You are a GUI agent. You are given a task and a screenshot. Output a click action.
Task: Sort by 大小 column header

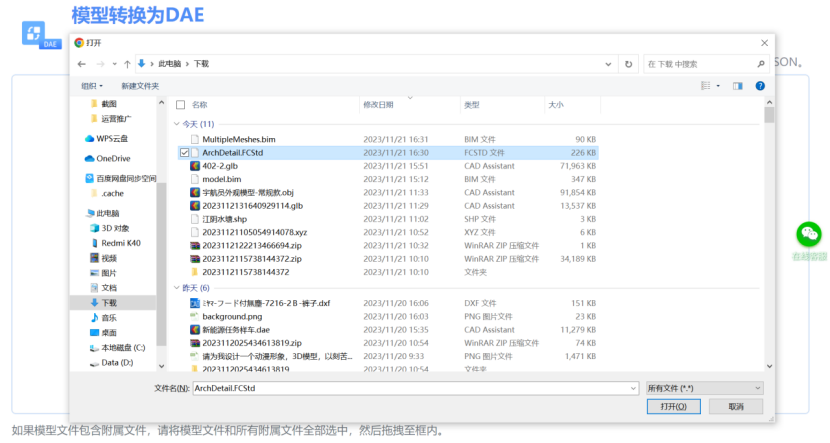[556, 105]
